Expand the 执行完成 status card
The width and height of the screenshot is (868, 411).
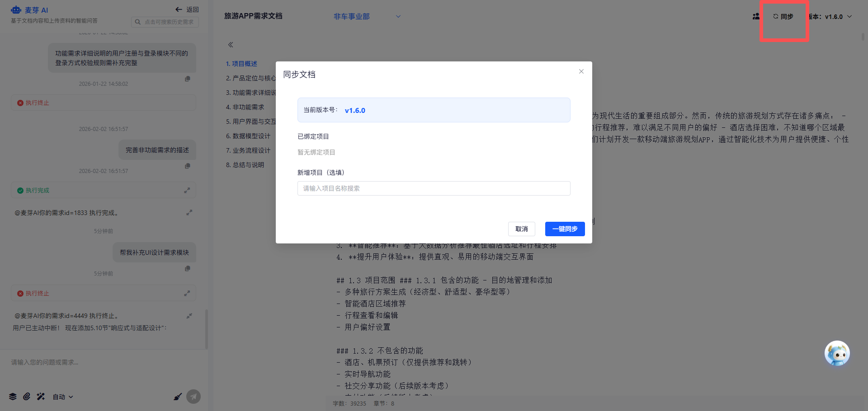click(187, 191)
